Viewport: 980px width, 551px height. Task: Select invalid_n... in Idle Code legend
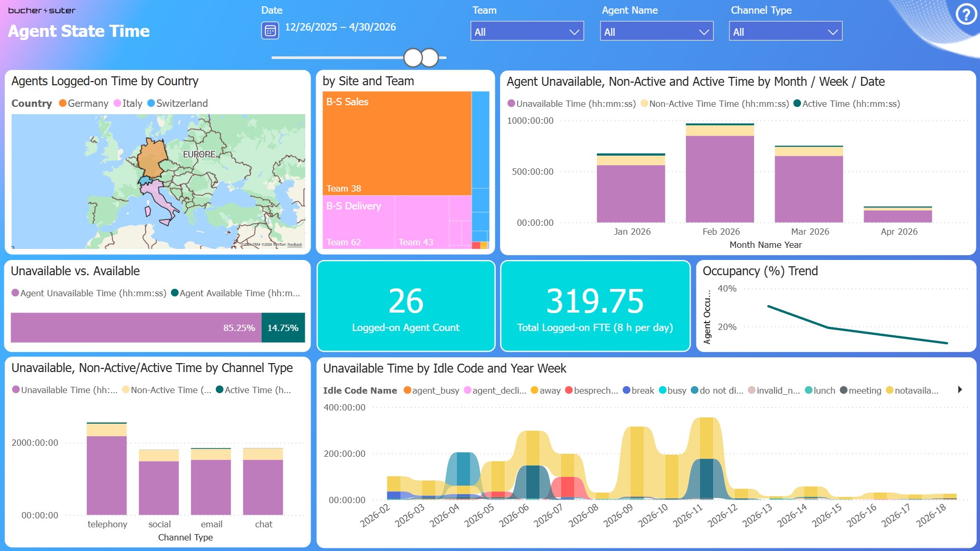click(774, 390)
